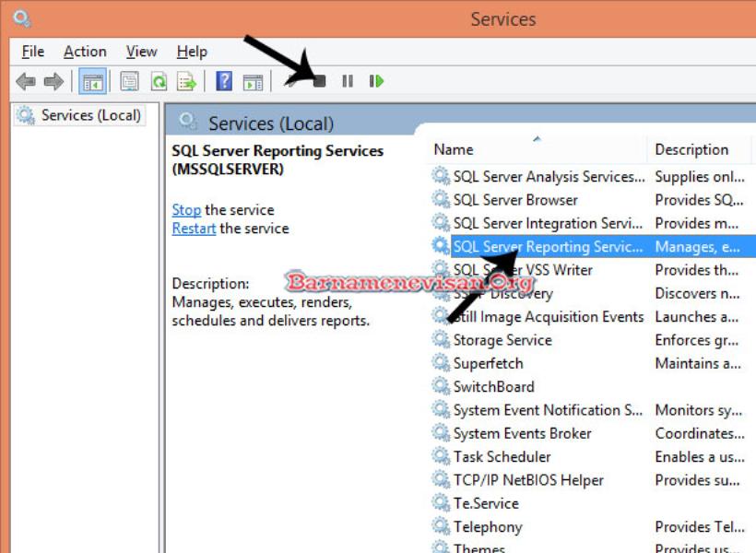Open the File menu
This screenshot has height=553, width=756.
click(32, 52)
